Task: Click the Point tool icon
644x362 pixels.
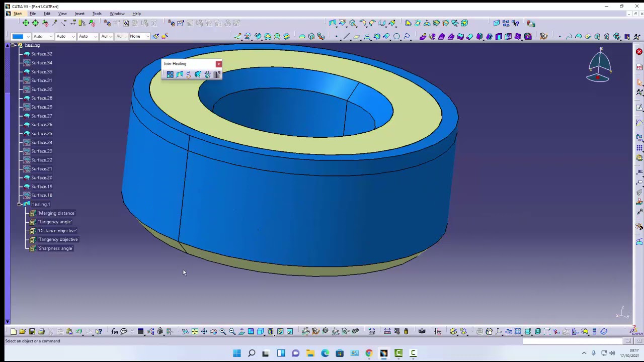Action: [338, 36]
